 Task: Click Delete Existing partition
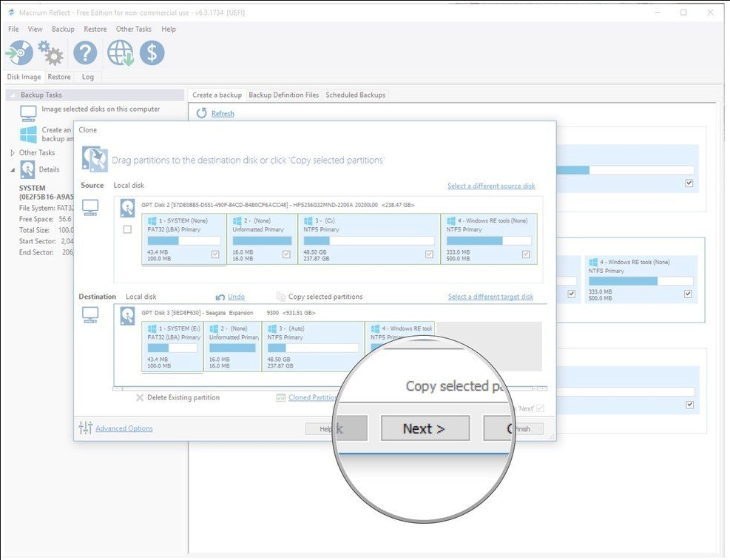coord(183,397)
